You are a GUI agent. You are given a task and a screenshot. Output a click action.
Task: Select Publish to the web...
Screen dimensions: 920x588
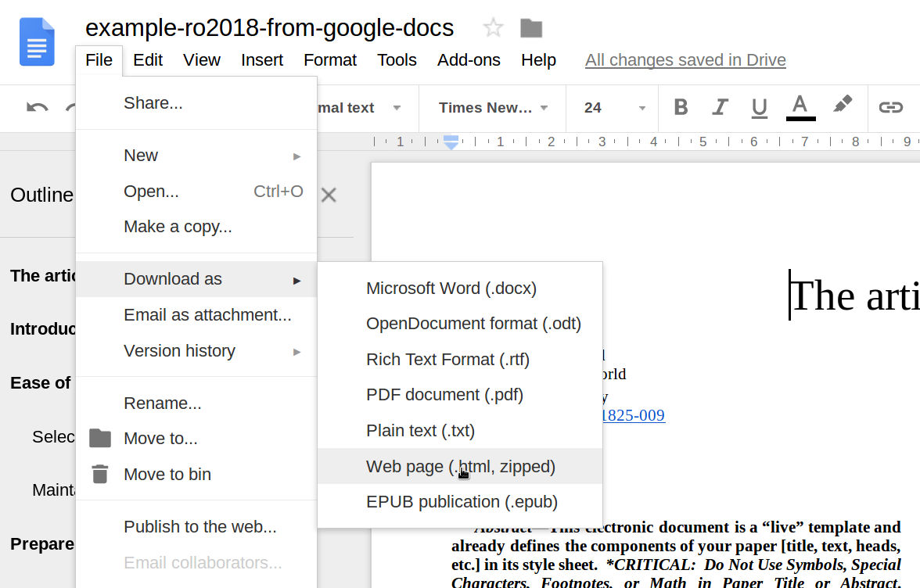click(x=196, y=526)
